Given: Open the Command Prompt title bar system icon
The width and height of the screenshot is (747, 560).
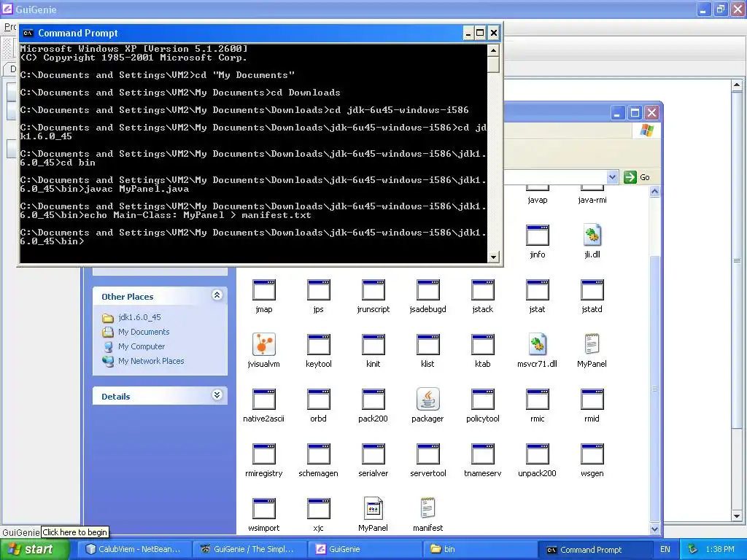Looking at the screenshot, I should (x=28, y=33).
